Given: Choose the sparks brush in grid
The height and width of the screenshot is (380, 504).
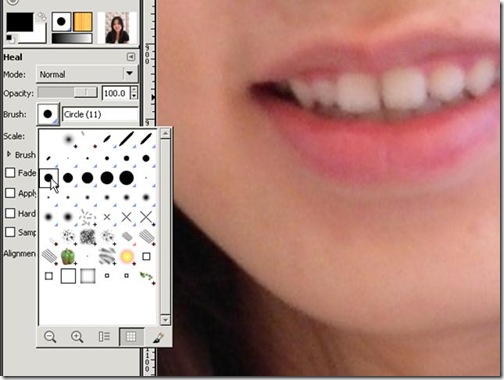Looking at the screenshot, I should coord(127,256).
